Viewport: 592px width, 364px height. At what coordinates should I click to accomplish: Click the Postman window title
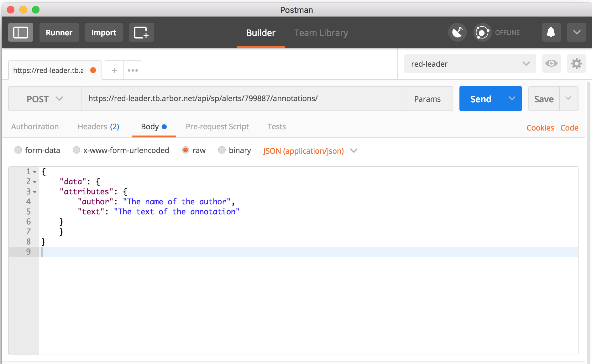(x=296, y=10)
